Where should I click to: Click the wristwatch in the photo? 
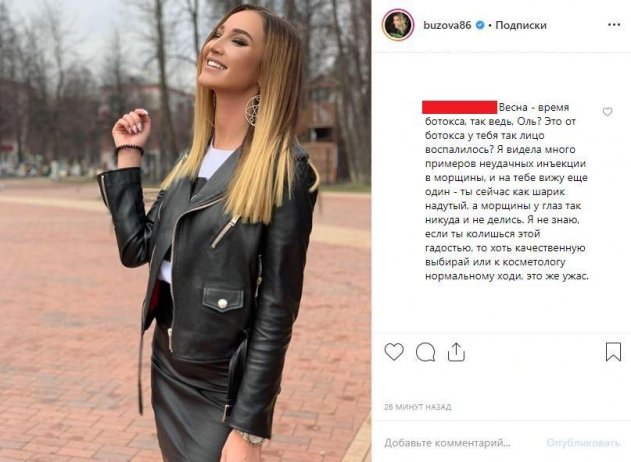pyautogui.click(x=250, y=438)
